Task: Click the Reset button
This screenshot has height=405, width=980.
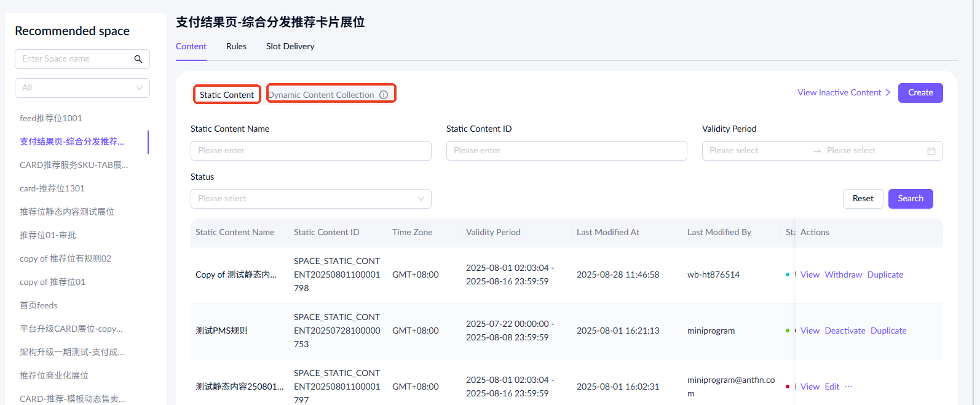Action: pyautogui.click(x=863, y=199)
